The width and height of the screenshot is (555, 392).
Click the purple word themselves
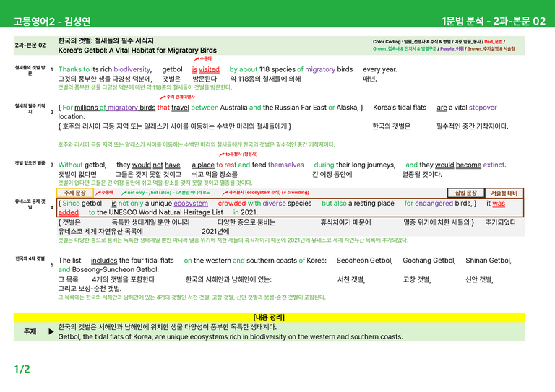(286, 165)
